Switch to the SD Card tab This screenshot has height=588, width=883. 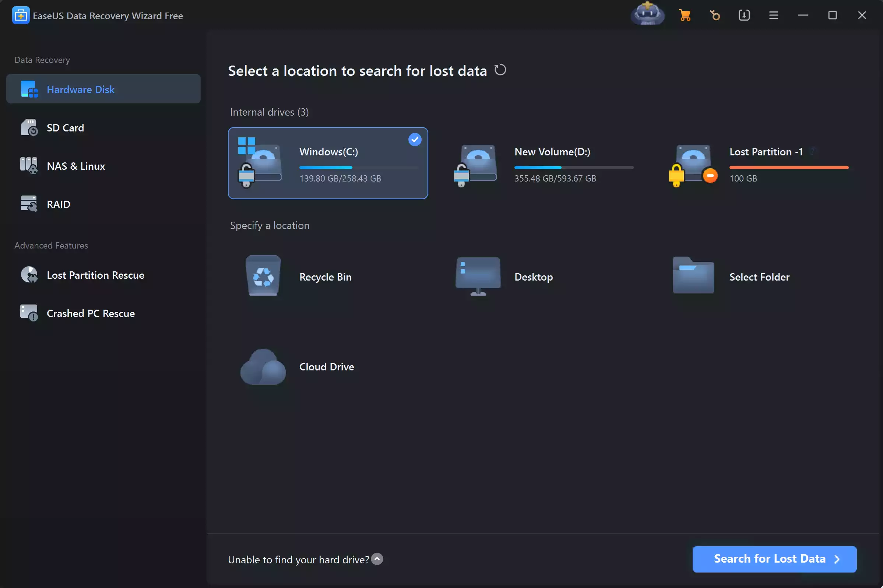click(x=65, y=128)
